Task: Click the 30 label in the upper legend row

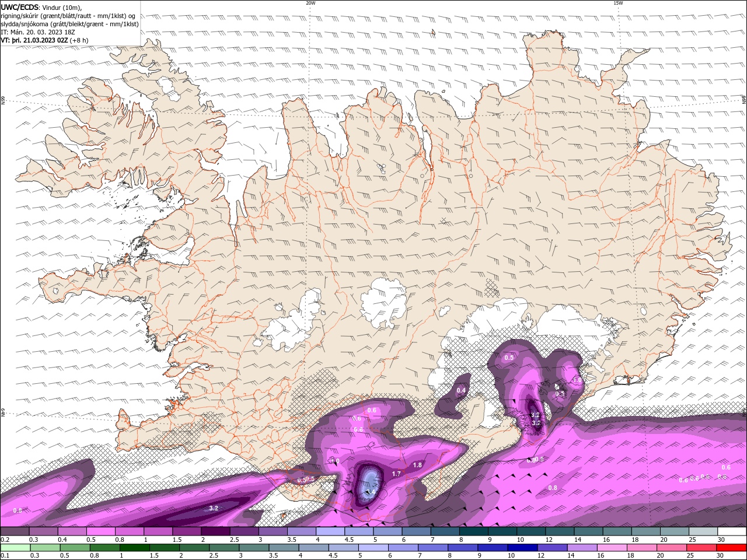Action: 721,540
